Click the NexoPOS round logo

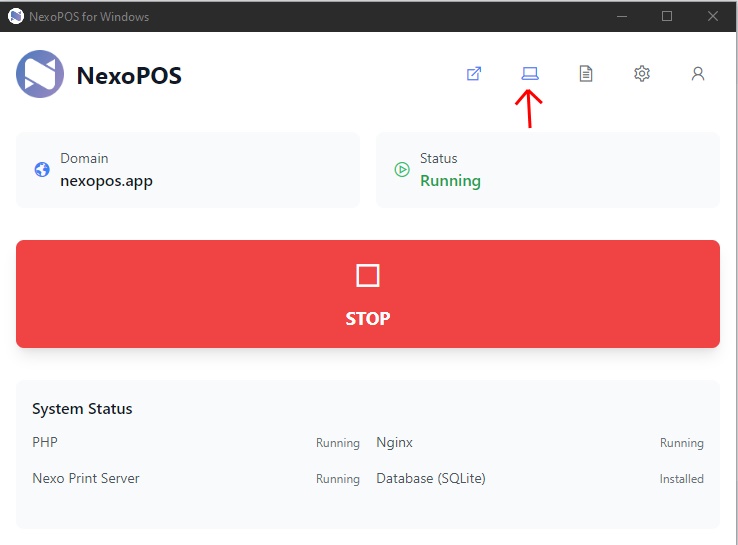[40, 74]
